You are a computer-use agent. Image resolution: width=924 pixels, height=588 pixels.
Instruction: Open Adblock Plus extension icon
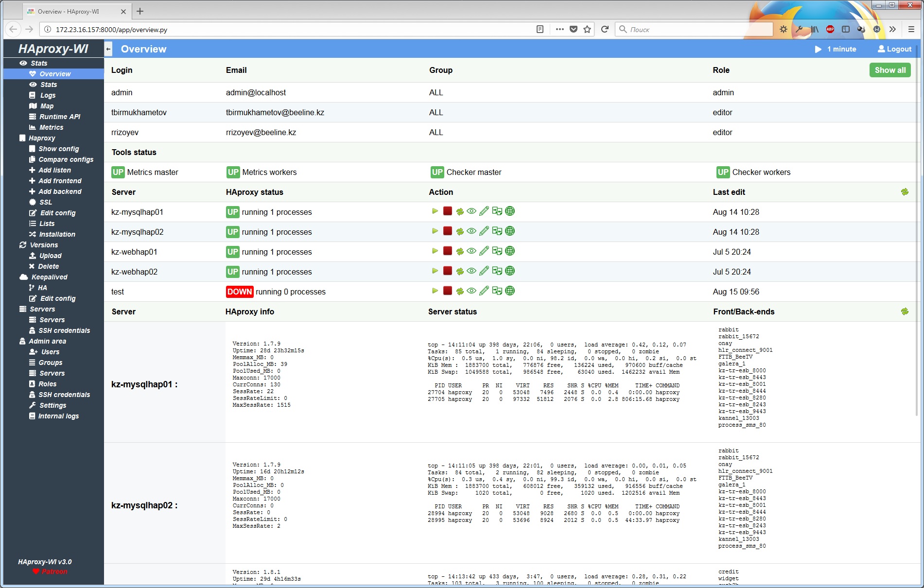point(830,29)
